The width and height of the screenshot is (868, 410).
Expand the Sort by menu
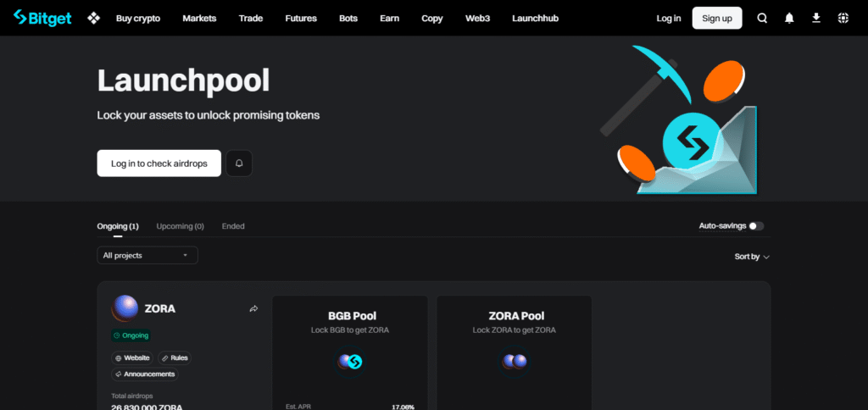click(752, 257)
